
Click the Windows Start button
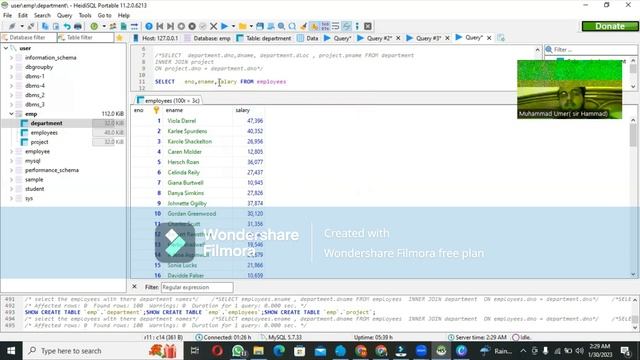tap(11, 351)
